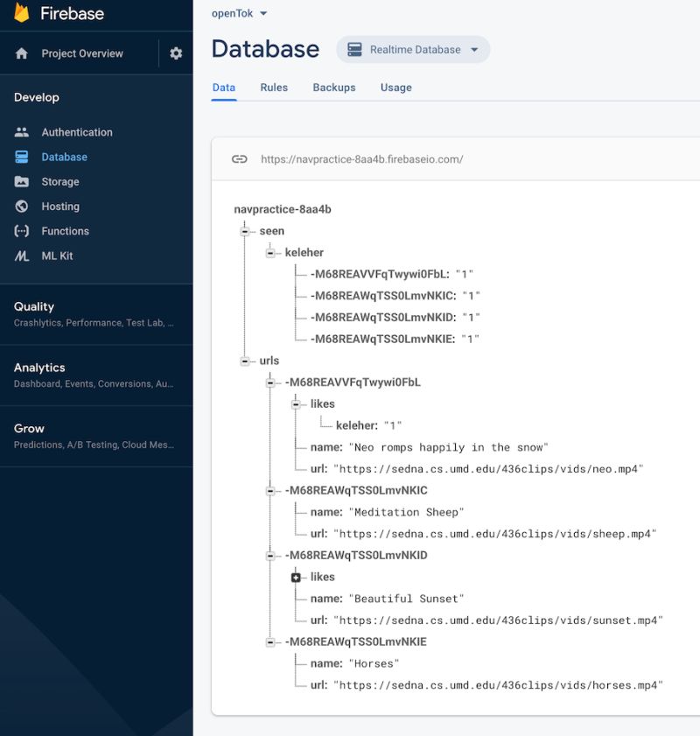
Task: Collapse the -M68REAWqTSS0LmvNKID node under urls
Action: 270,556
